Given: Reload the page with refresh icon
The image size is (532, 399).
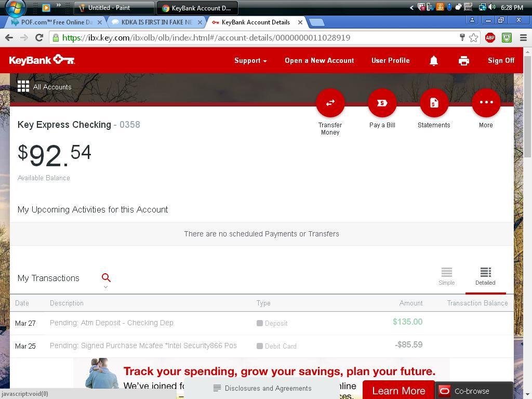Looking at the screenshot, I should coord(39,37).
